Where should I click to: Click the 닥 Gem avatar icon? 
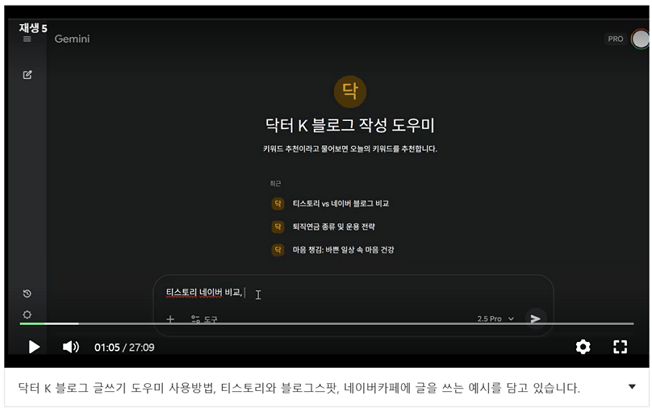click(x=349, y=91)
